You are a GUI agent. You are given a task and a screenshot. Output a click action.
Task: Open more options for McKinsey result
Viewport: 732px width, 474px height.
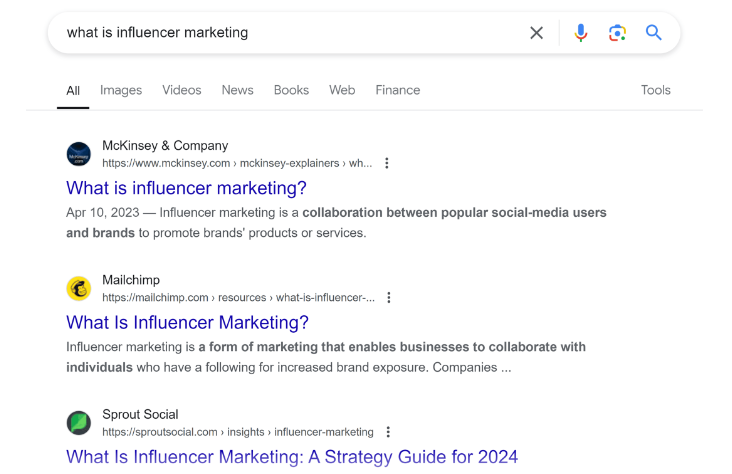[x=387, y=163]
